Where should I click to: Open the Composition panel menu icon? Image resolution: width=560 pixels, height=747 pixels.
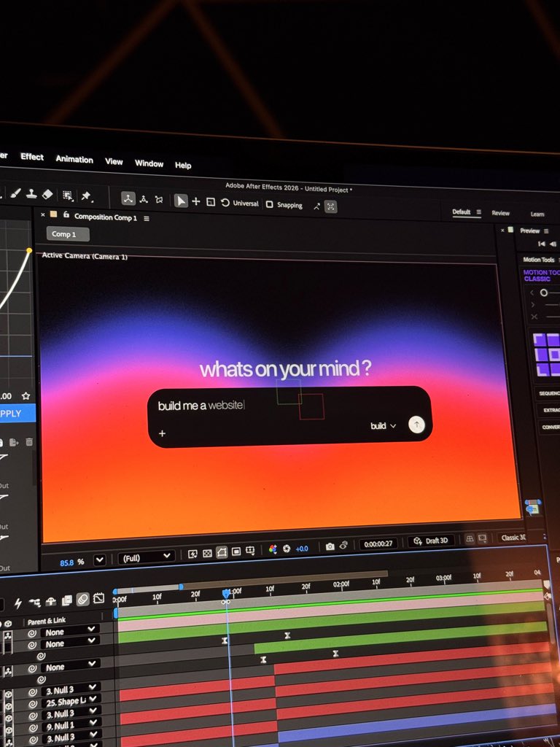point(147,218)
